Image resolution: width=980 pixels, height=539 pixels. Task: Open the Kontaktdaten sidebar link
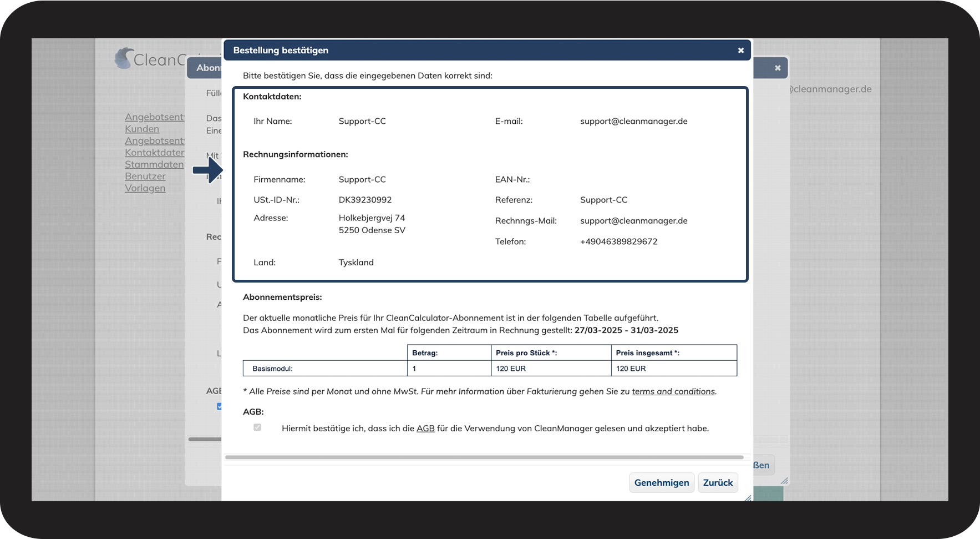(x=155, y=153)
